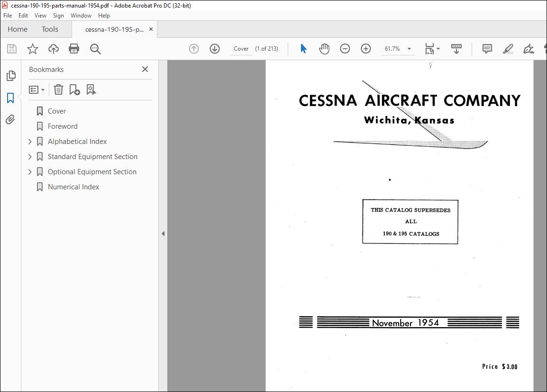Expand the Optional Equipment Section bookmark
The image size is (547, 392).
(30, 172)
